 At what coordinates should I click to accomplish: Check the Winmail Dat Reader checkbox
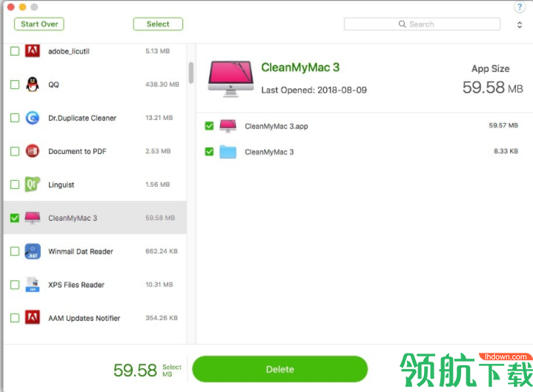click(x=15, y=251)
